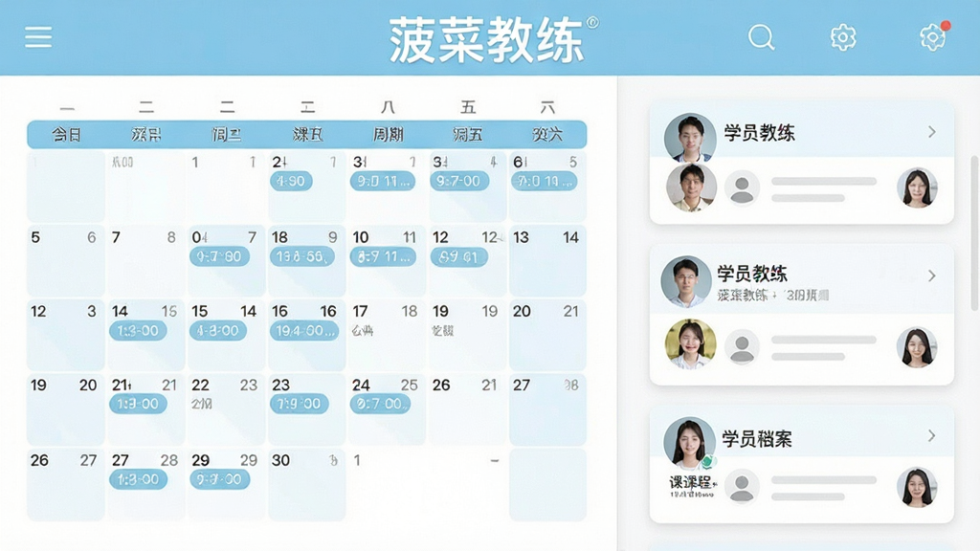
Task: Click the gray placeholder icon beside the yellow-background avatar
Action: (742, 347)
